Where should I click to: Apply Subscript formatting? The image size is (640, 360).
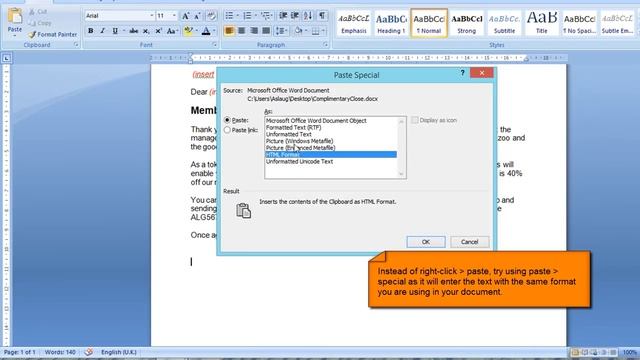point(146,31)
